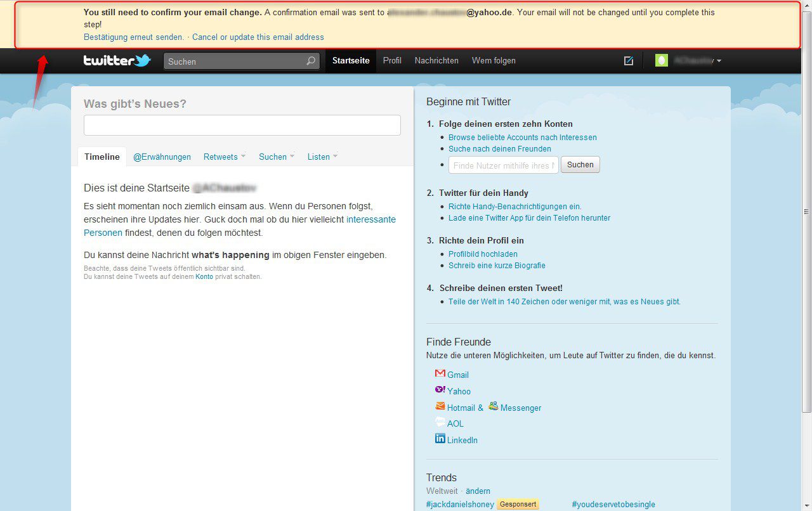Image resolution: width=812 pixels, height=511 pixels.
Task: Click Bestätigung erneut senden link
Action: pos(134,37)
